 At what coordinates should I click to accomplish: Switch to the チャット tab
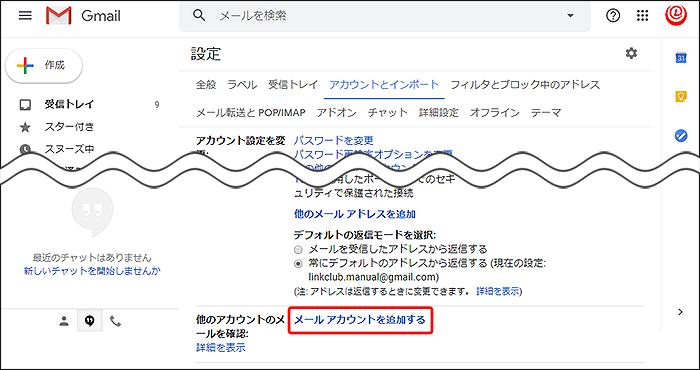pos(388,113)
